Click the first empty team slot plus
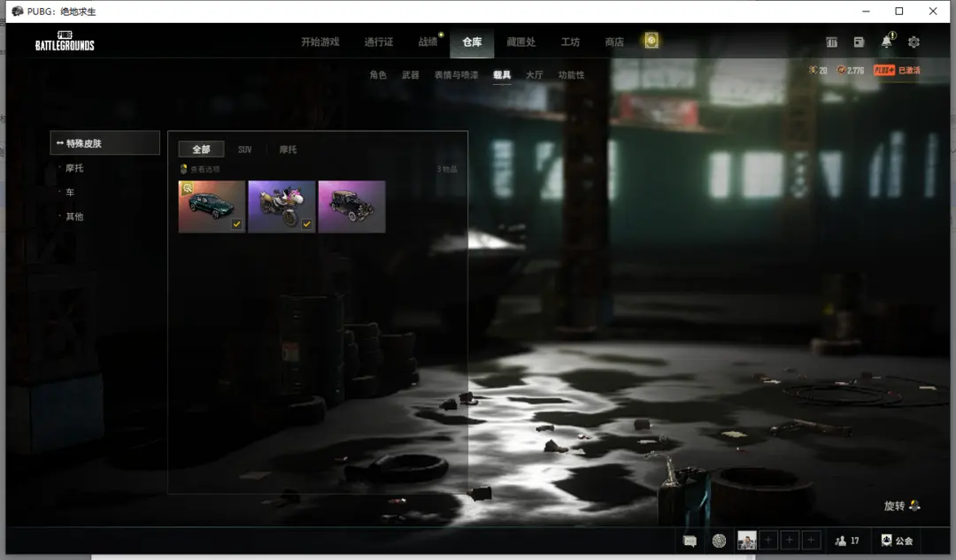This screenshot has width=956, height=560. click(x=768, y=540)
